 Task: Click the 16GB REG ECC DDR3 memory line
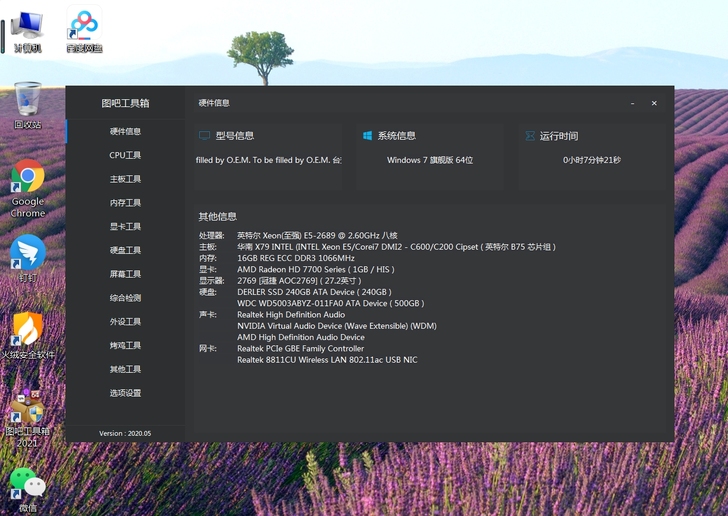(x=296, y=258)
